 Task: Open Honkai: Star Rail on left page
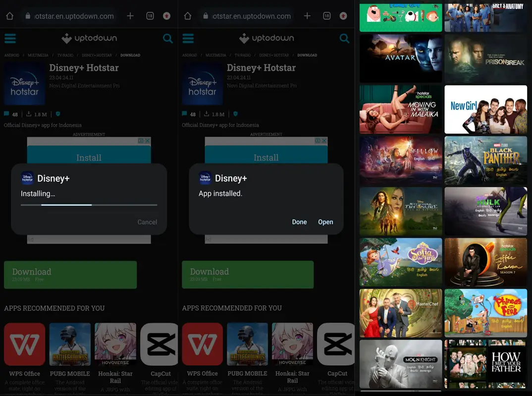(115, 344)
